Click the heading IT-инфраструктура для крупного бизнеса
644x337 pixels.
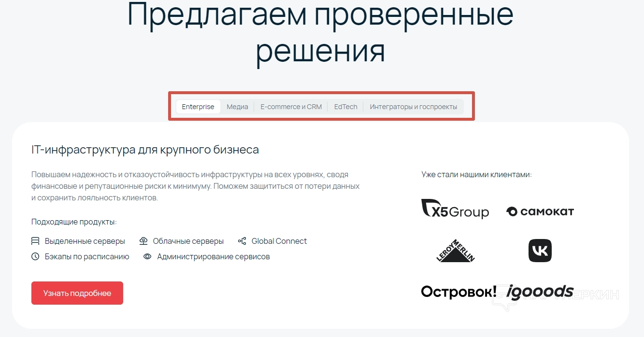pyautogui.click(x=145, y=150)
